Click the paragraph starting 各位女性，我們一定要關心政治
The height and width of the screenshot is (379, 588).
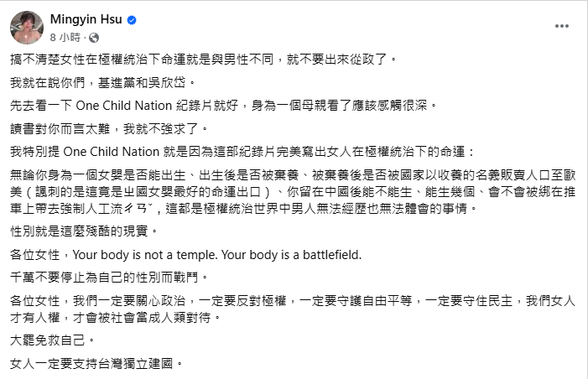293,309
